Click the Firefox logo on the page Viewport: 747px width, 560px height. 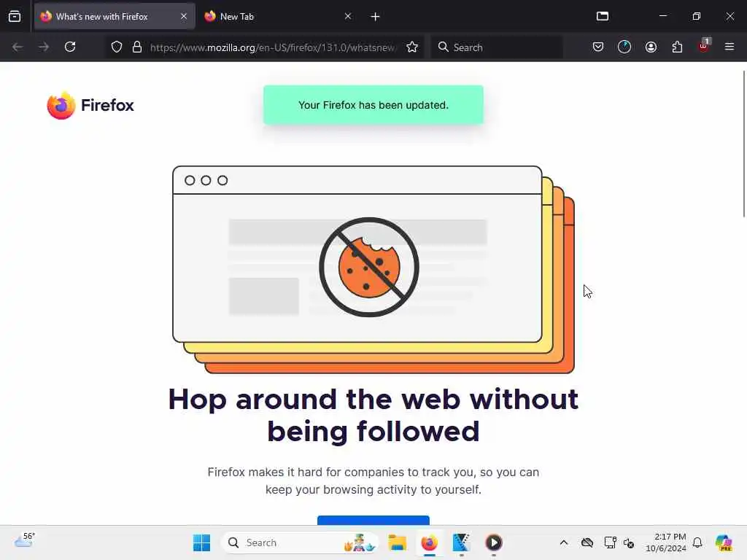90,105
